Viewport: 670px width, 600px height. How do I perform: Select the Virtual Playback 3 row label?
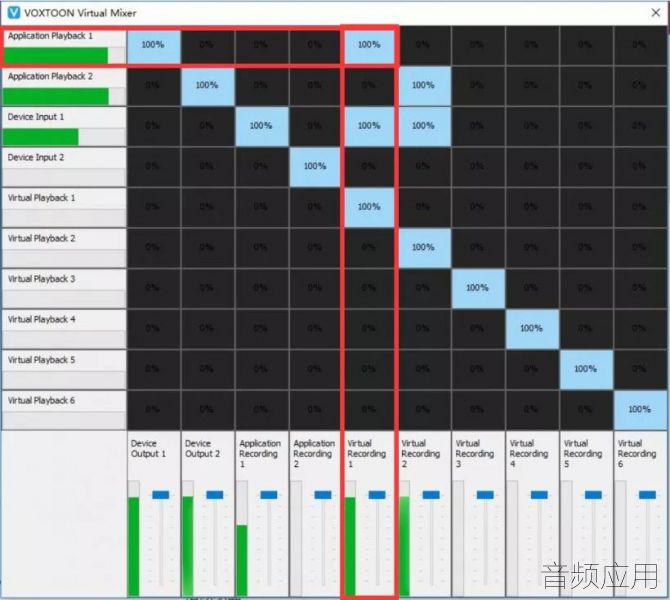[x=41, y=279]
